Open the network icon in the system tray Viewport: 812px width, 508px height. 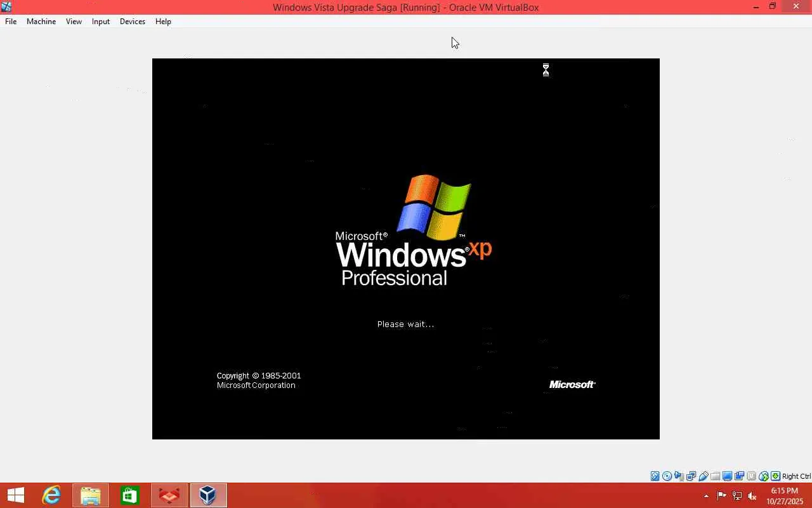(737, 496)
